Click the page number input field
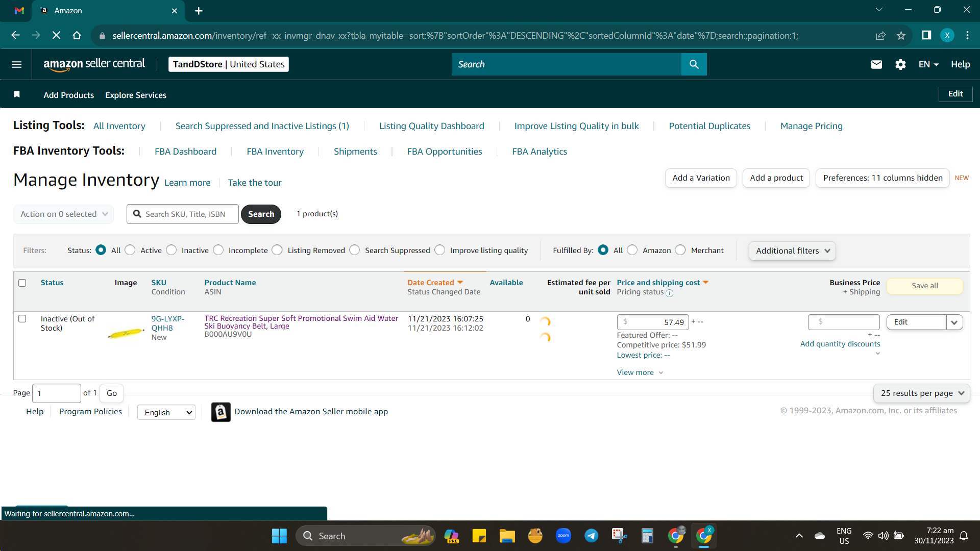The image size is (980, 551). click(56, 393)
